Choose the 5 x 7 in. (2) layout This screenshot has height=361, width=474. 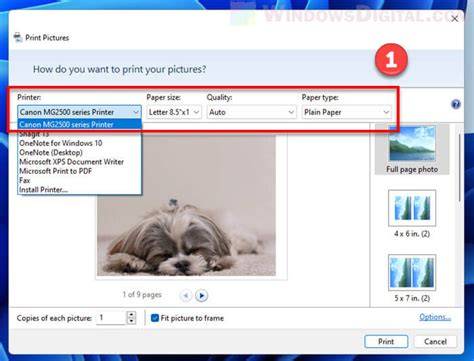point(412,278)
